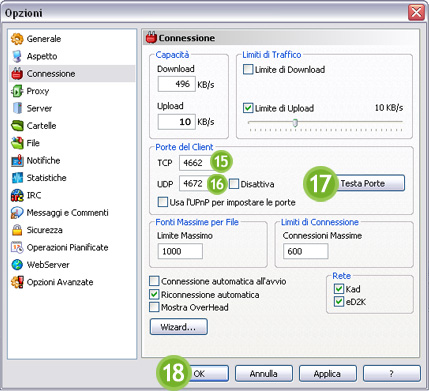
Task: Click the File icon in sidebar
Action: tap(17, 143)
